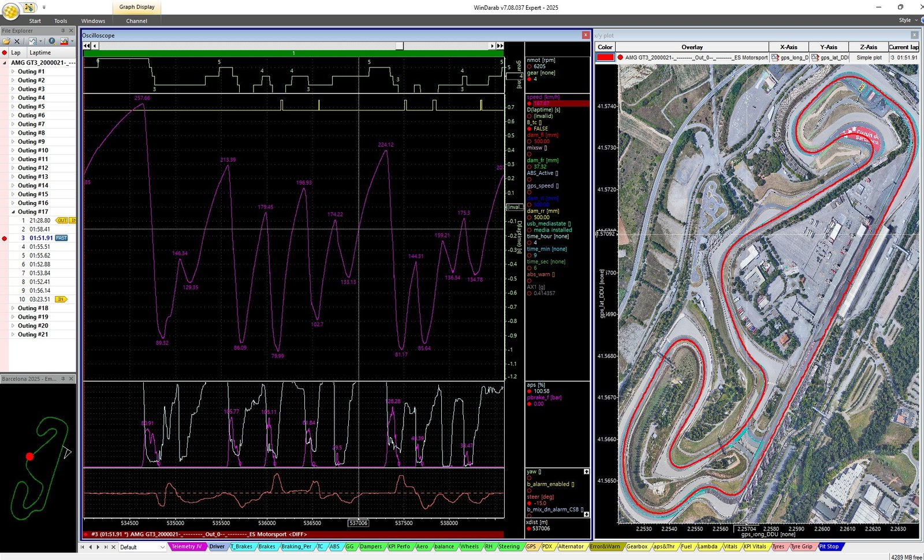Click the open file folder icon

pyautogui.click(x=6, y=41)
